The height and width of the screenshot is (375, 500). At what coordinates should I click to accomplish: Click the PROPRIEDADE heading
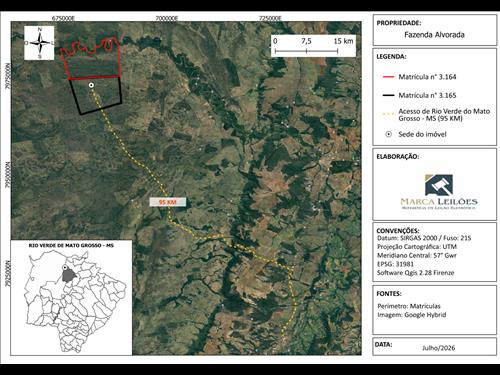[x=399, y=23]
